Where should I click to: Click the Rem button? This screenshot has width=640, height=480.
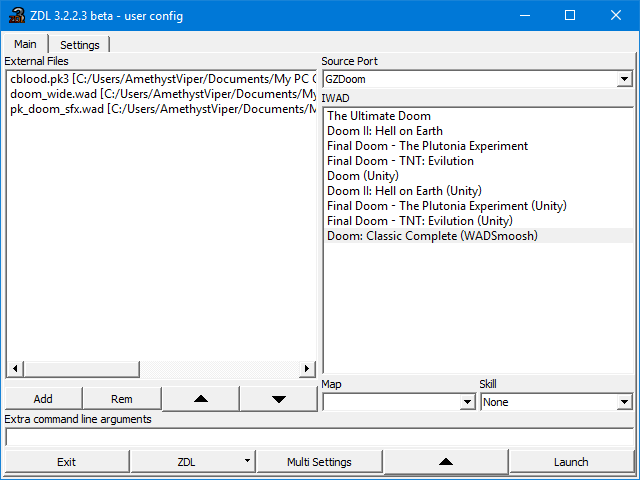[122, 399]
